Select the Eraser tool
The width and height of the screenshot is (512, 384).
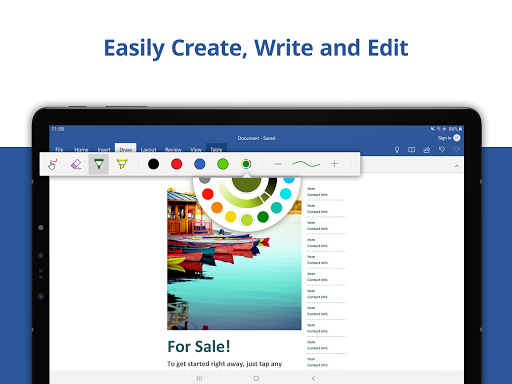76,164
